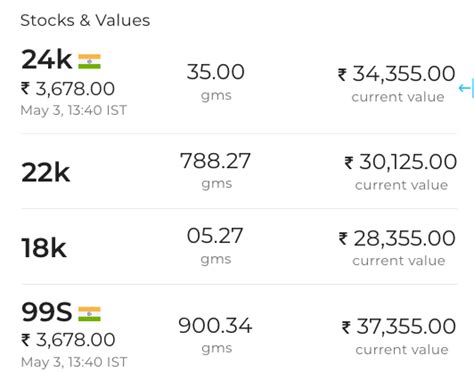The image size is (474, 372).
Task: Click the rupee symbol before 34,355.00
Action: (342, 74)
